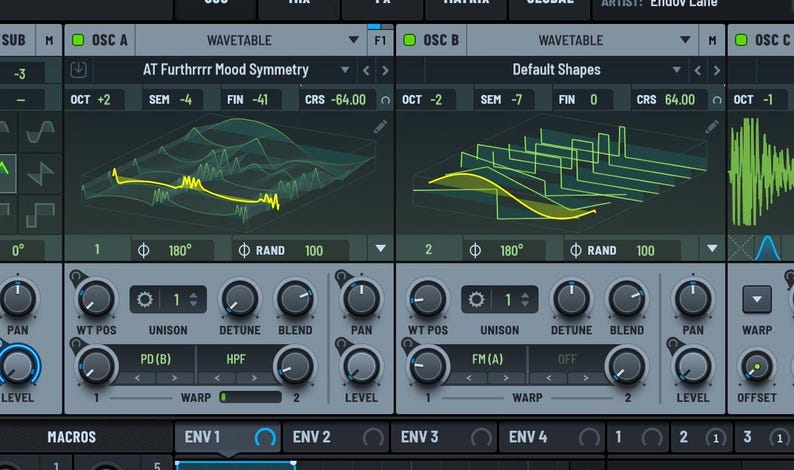Open OSC A wavetable editor pencil
This screenshot has width=794, height=470.
click(380, 127)
